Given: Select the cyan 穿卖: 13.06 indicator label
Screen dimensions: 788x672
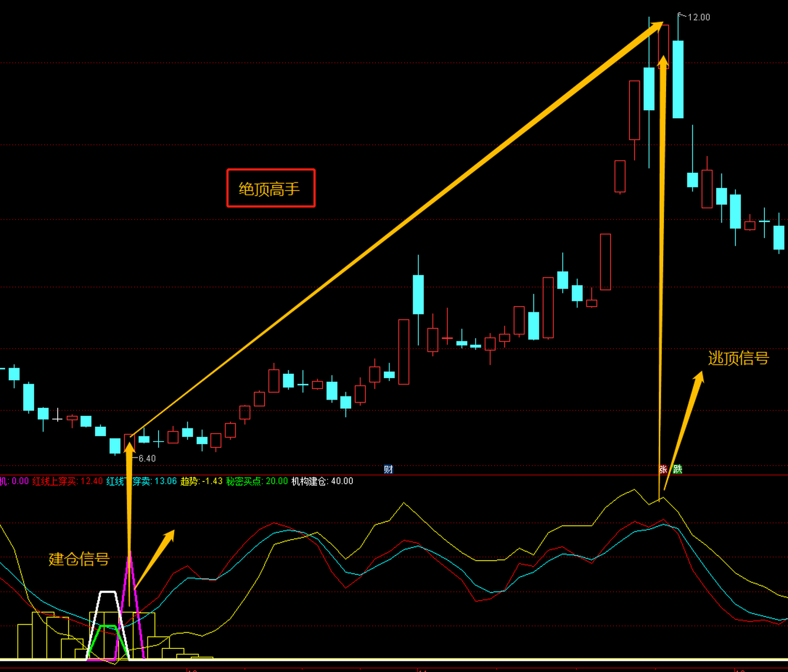Looking at the screenshot, I should 154,481.
